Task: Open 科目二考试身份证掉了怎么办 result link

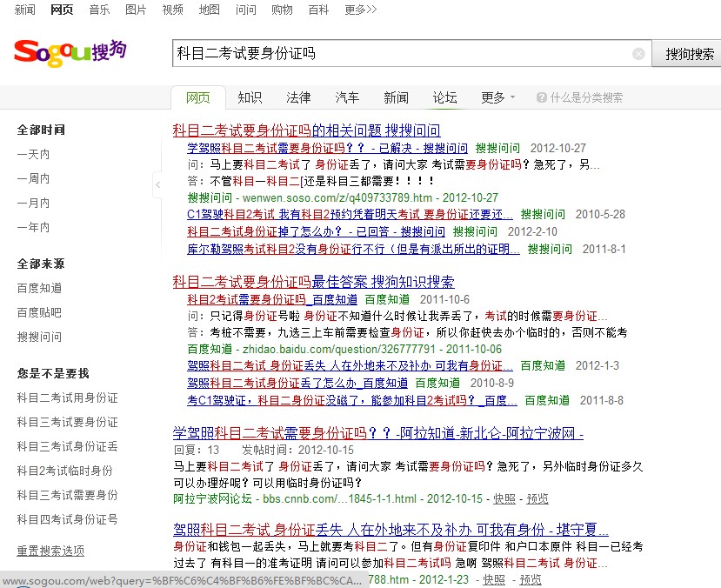Action: point(316,231)
